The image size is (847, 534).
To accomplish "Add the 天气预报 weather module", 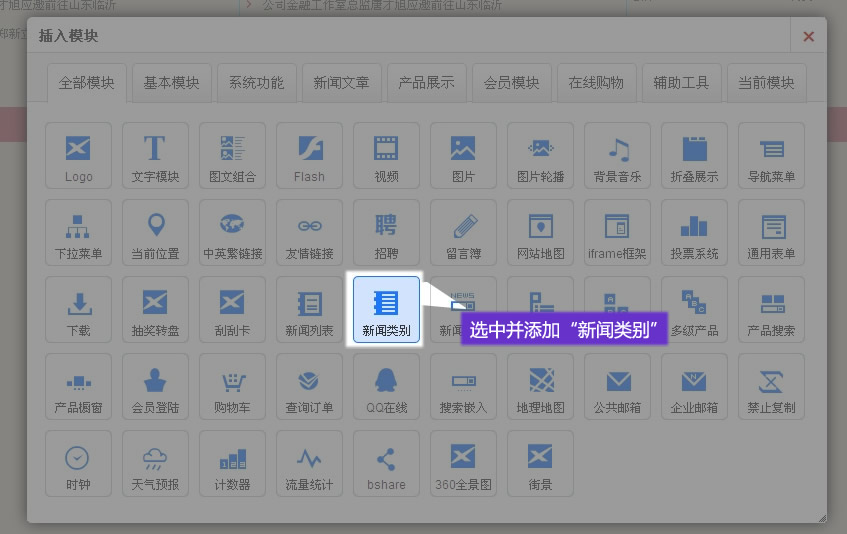I will [155, 463].
